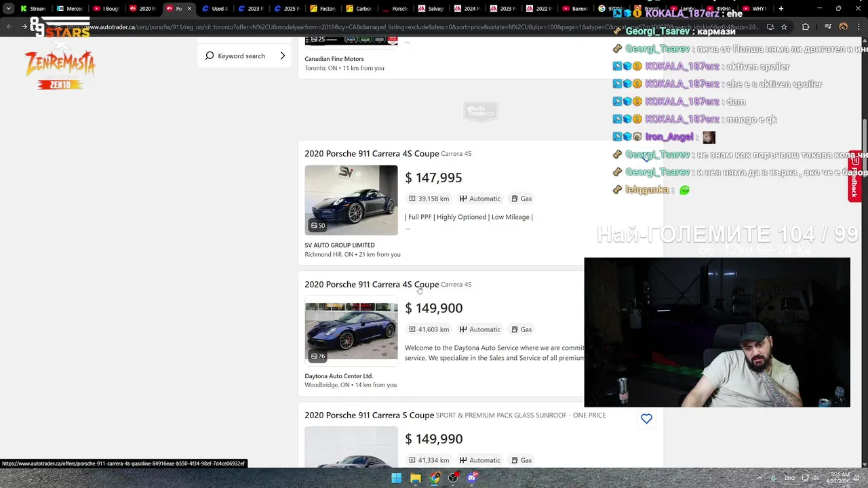Bookmark this page with the star icon

tap(784, 27)
